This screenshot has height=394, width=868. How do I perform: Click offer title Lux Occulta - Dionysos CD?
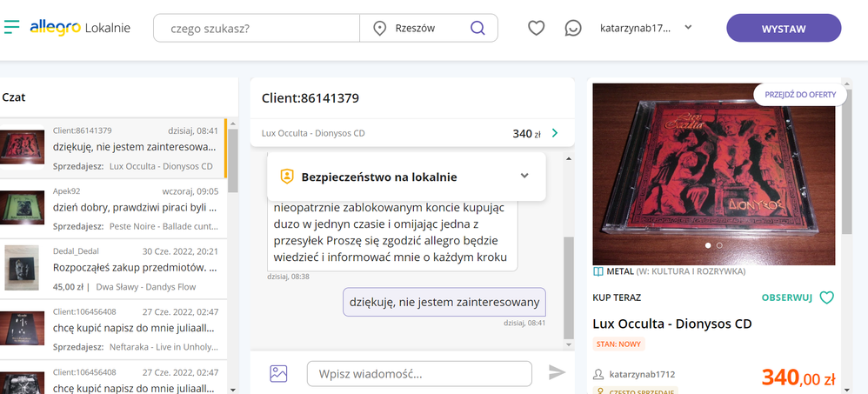tap(672, 324)
